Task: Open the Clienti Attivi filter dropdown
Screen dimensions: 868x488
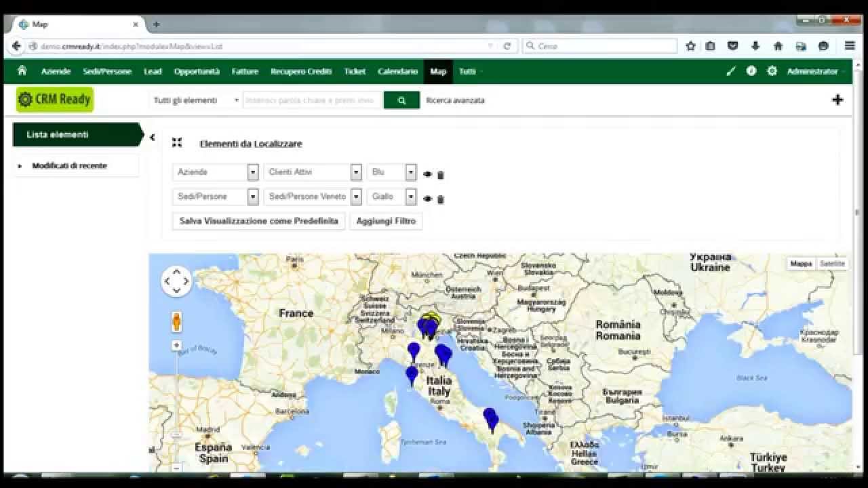Action: click(313, 172)
